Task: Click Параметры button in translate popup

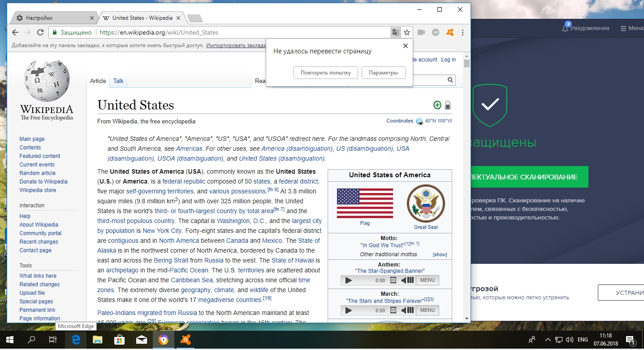Action: coord(384,73)
